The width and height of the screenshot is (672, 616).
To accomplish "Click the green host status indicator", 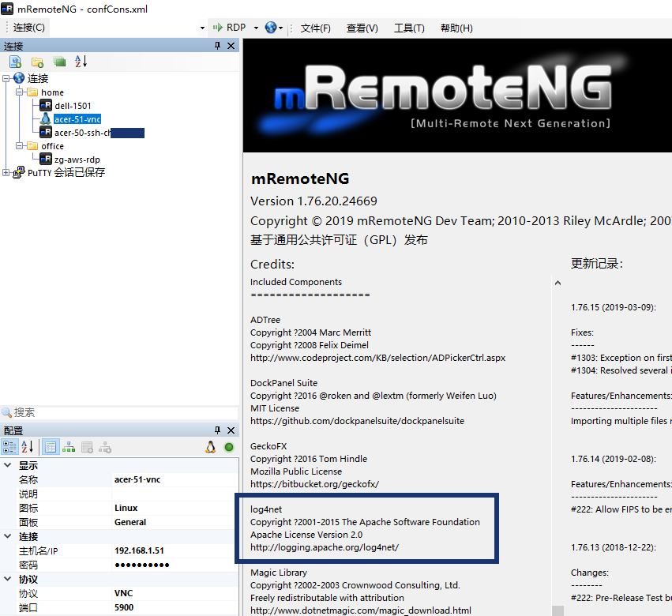I will (229, 447).
